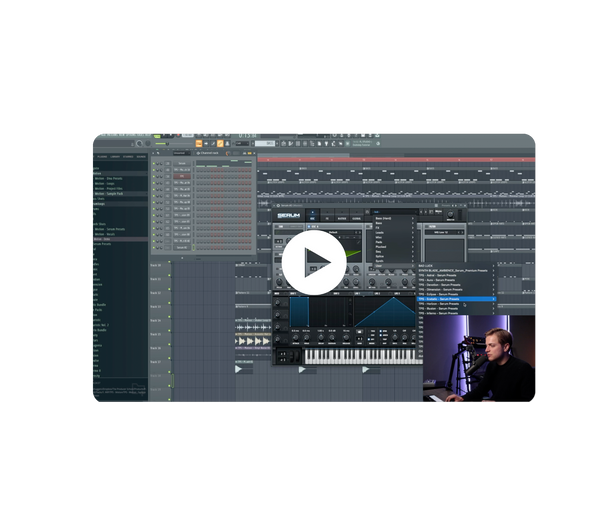Play the video with the center play button

[x=313, y=262]
